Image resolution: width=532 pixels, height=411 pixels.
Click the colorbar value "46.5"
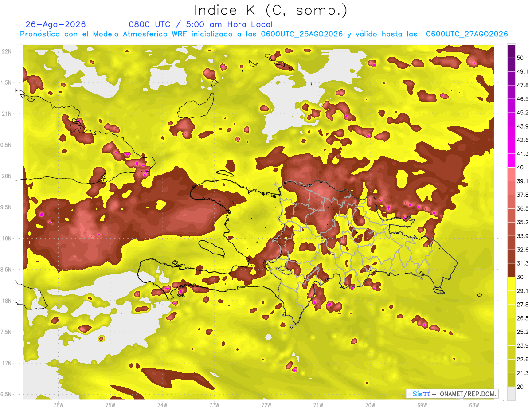tap(523, 99)
